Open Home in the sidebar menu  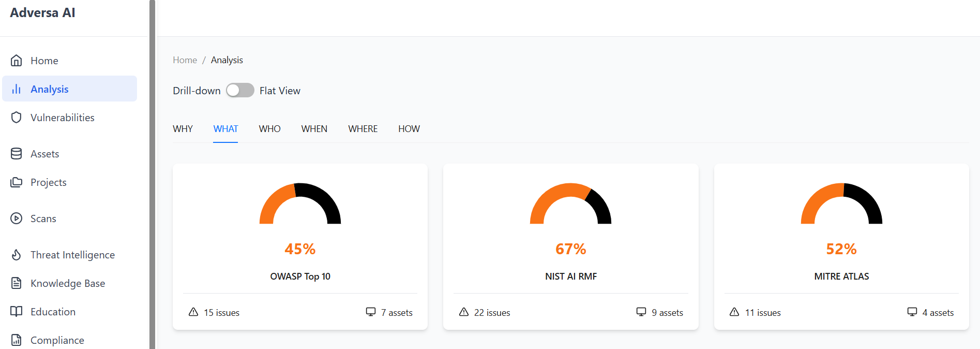tap(70, 61)
